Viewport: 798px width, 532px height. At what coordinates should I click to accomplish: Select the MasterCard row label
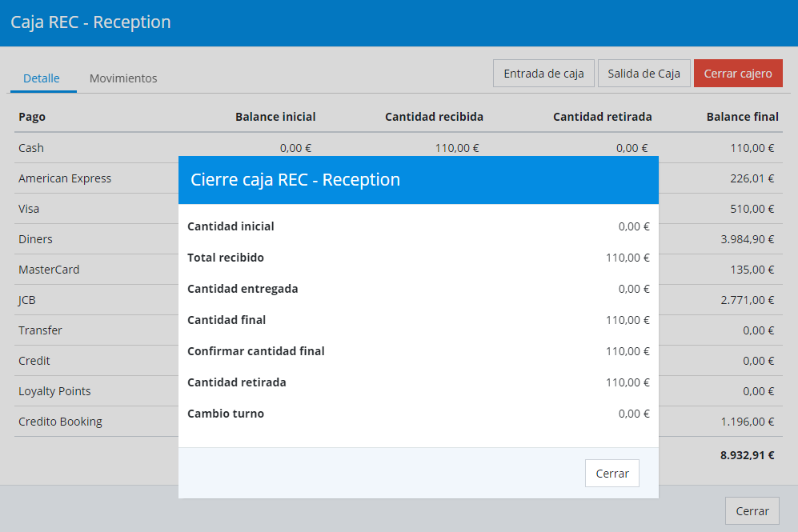pyautogui.click(x=49, y=270)
